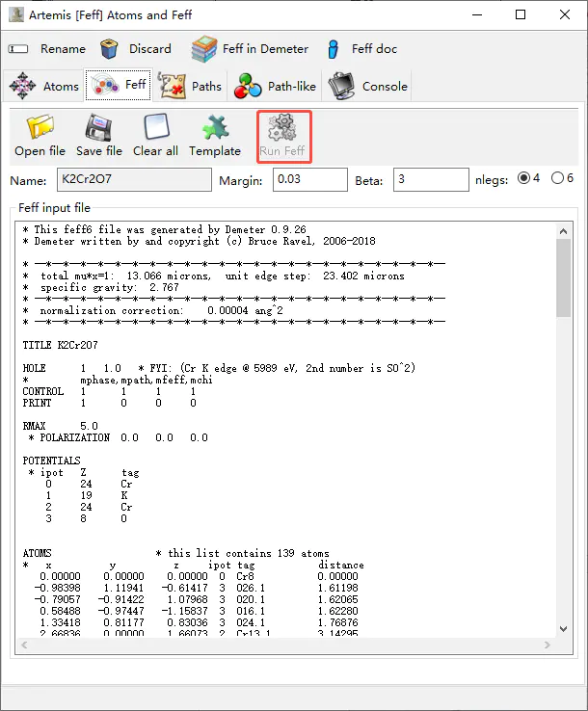588x711 pixels.
Task: Select nlegs 6 radio button
Action: [557, 178]
